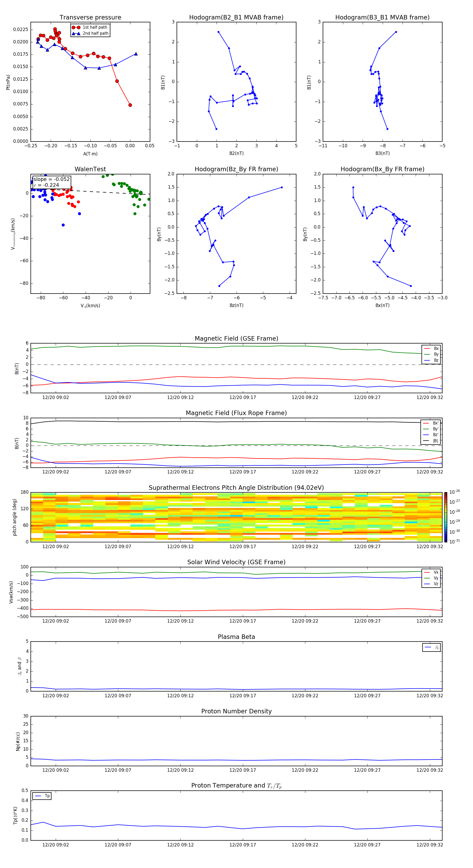The height and width of the screenshot is (868, 473).
Task: Click the last red point in Transverse pressure plot
Action: pos(130,105)
